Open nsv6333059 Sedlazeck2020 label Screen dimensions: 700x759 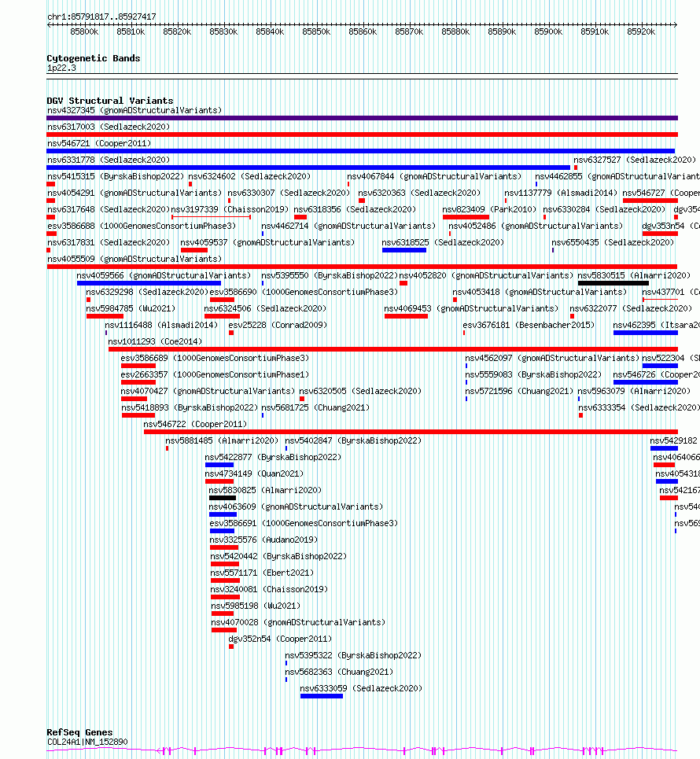click(361, 687)
